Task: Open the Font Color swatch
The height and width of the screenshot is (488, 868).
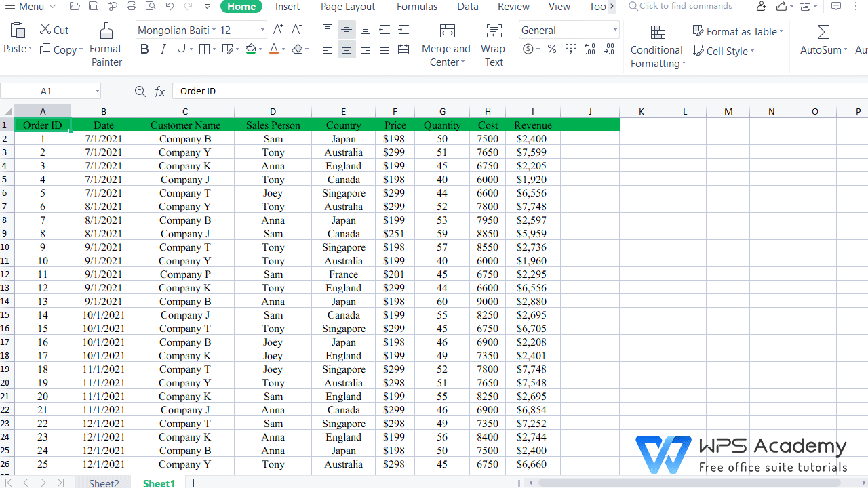Action: pos(273,49)
